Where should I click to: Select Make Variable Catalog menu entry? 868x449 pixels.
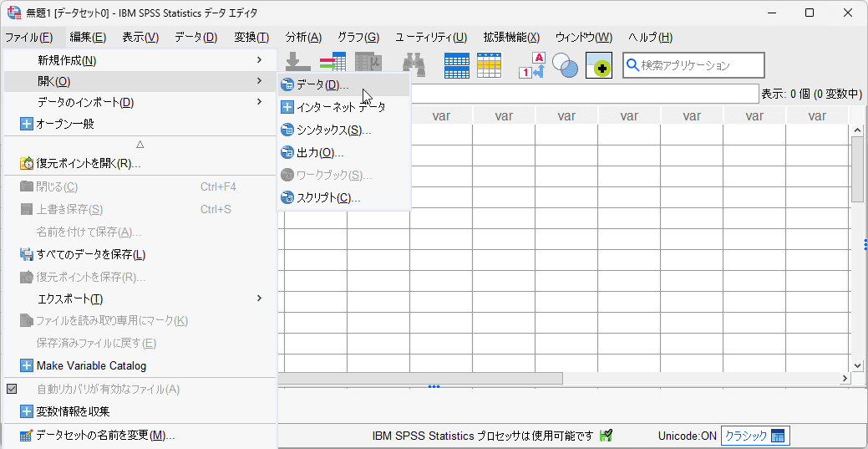coord(140,366)
